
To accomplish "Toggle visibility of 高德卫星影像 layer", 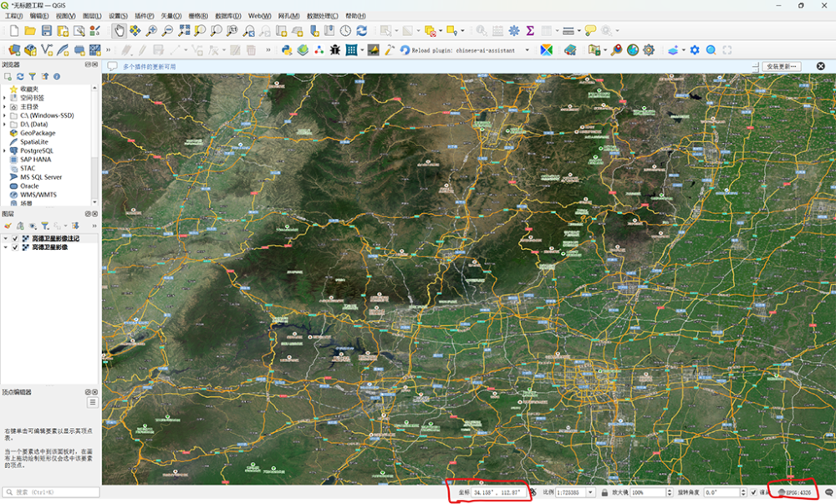I will 15,247.
